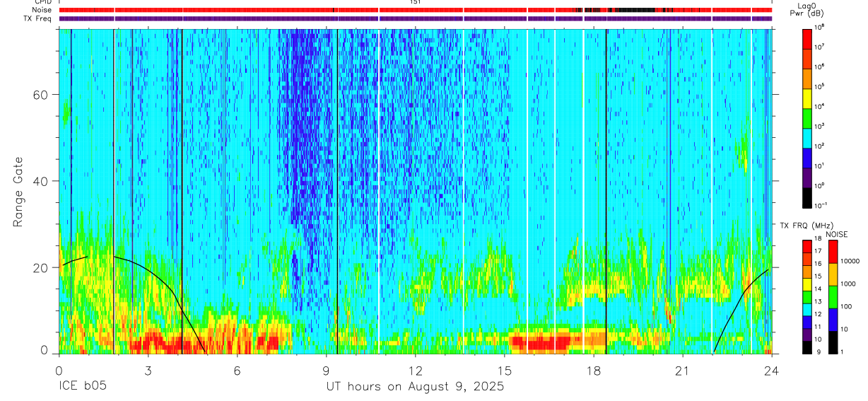Image resolution: width=868 pixels, height=401 pixels.
Task: Click the purple TX Freq strip above plot
Action: click(416, 18)
